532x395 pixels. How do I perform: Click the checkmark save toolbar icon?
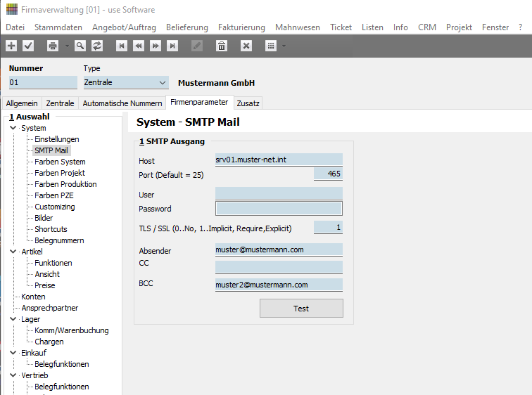(28, 46)
